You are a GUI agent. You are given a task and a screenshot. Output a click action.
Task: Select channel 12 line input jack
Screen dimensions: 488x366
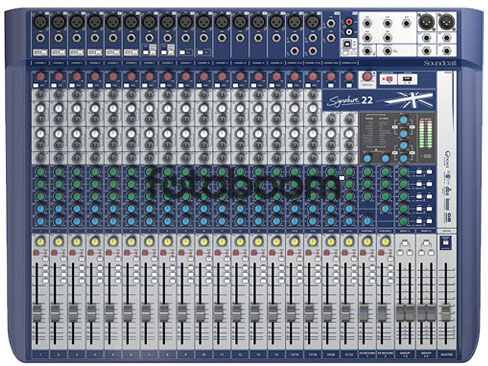pos(240,38)
